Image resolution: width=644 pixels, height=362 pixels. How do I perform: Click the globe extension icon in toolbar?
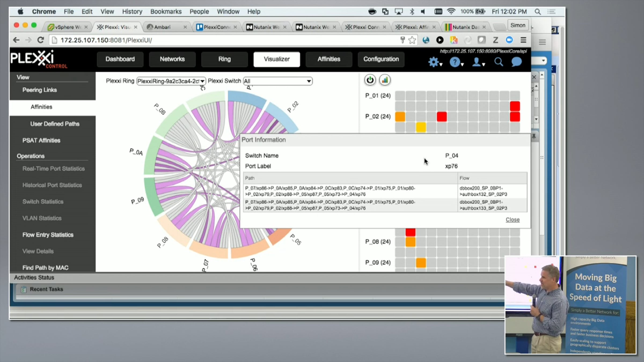[426, 40]
